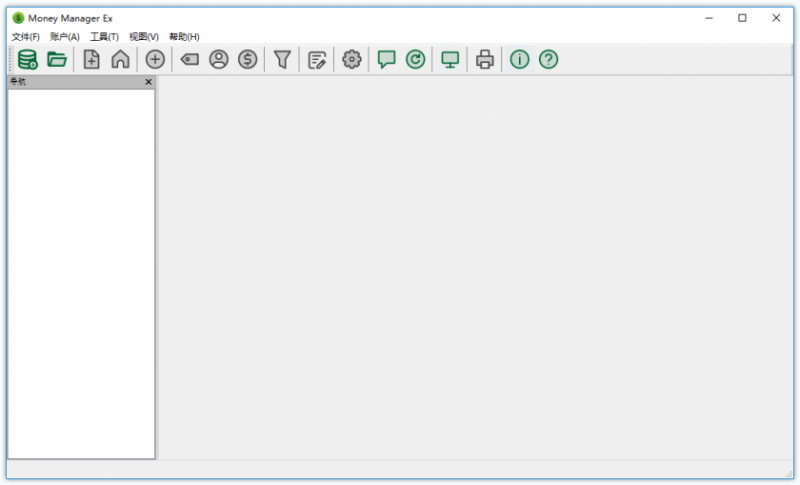Viewport: 800px width, 485px height.
Task: Click the new database icon
Action: (x=28, y=60)
